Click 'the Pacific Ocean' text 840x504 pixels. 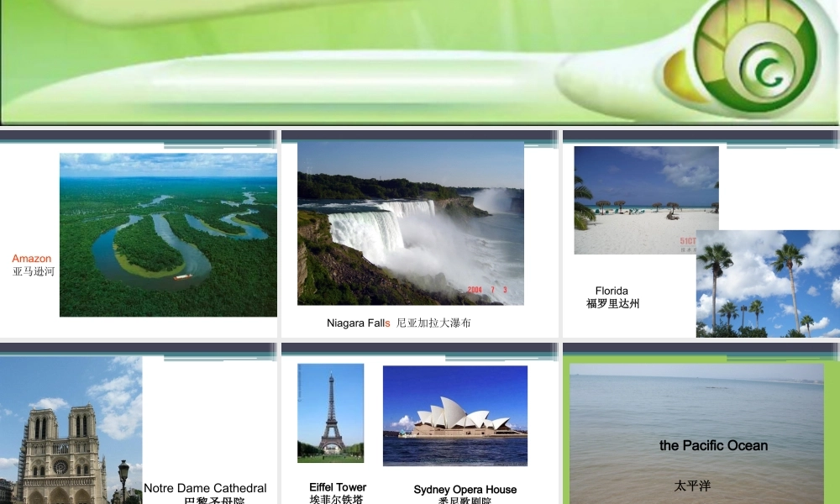point(713,445)
